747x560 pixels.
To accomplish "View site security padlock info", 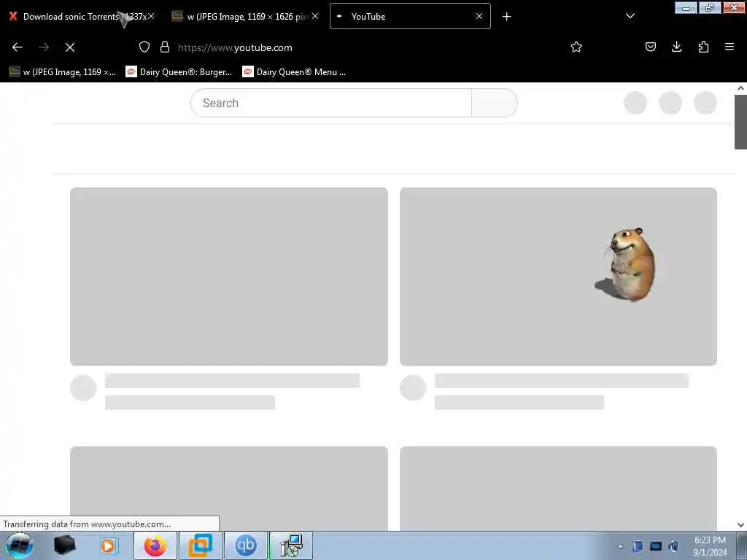I will point(165,47).
